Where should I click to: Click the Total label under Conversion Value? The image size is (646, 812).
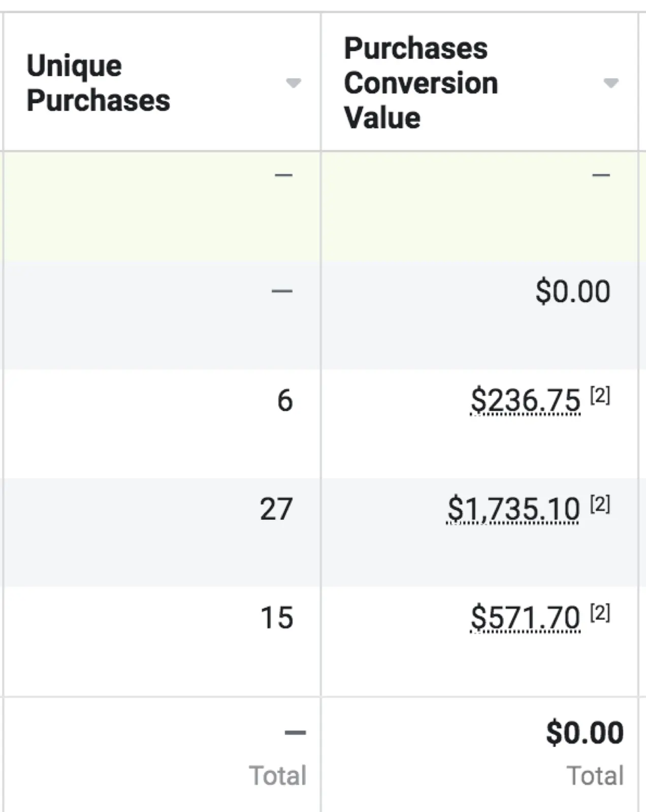click(595, 775)
